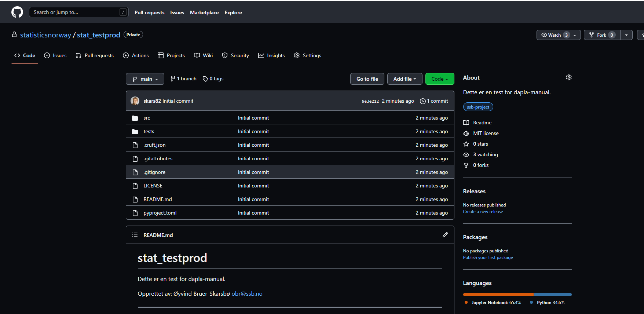Open the obr@ssb.no email link
The image size is (644, 314).
(247, 294)
